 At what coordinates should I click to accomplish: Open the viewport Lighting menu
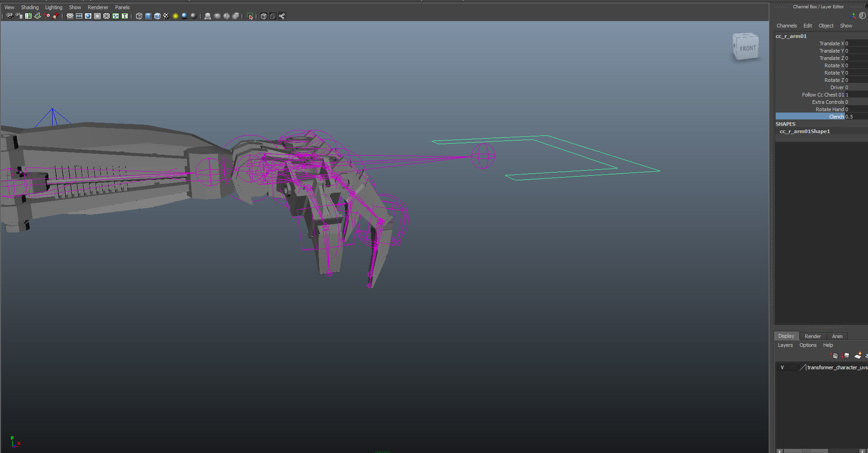(x=53, y=7)
